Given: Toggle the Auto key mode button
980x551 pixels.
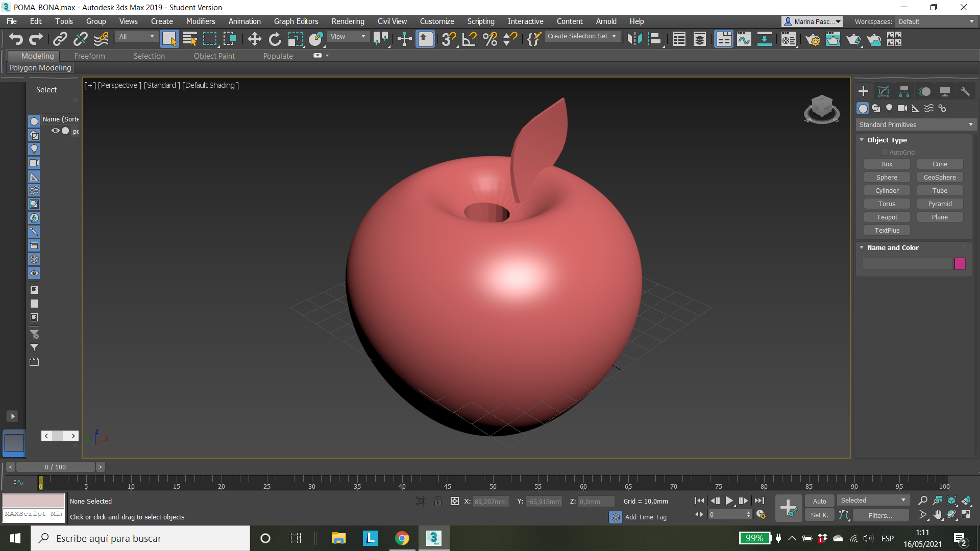Looking at the screenshot, I should pos(819,501).
